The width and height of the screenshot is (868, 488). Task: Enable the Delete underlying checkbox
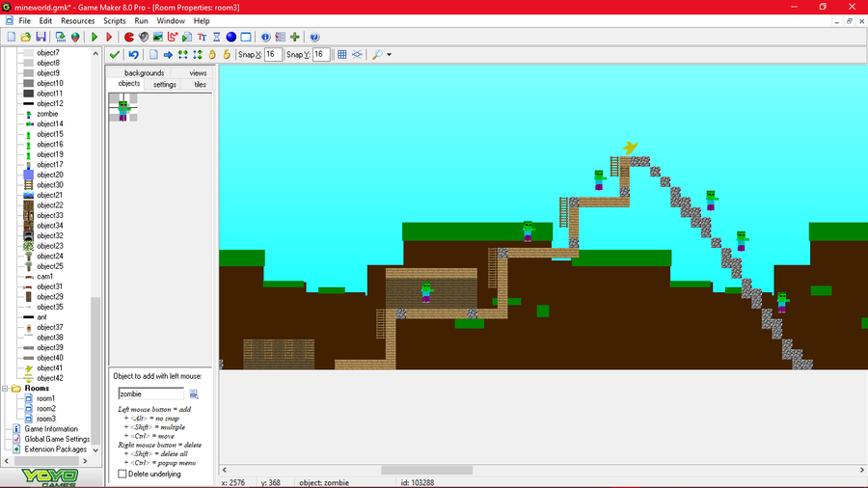point(122,474)
